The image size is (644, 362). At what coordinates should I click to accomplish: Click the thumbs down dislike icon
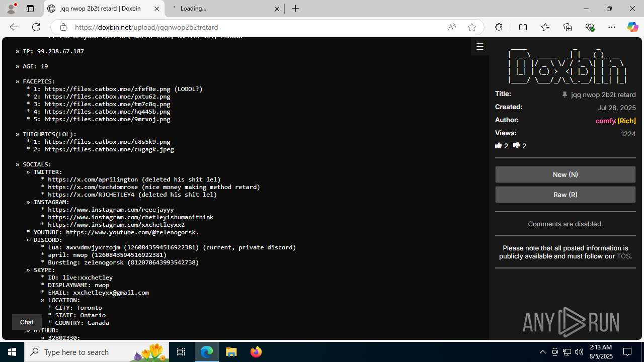[x=516, y=146]
